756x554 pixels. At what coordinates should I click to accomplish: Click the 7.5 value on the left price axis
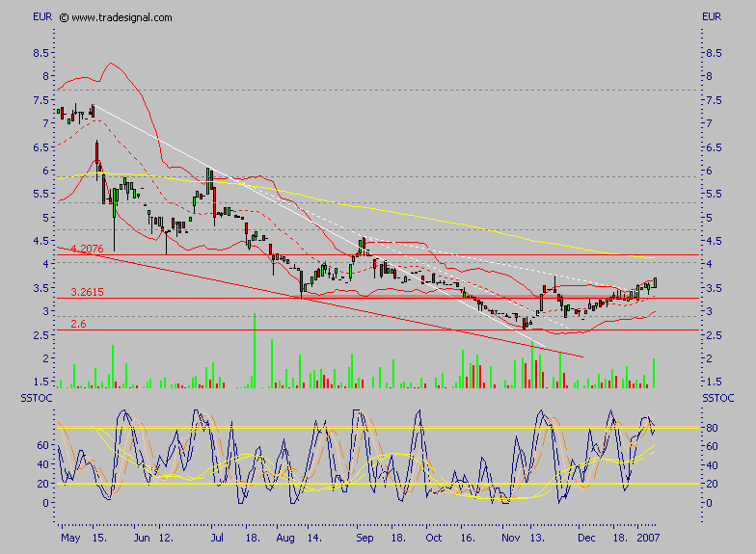(x=40, y=100)
